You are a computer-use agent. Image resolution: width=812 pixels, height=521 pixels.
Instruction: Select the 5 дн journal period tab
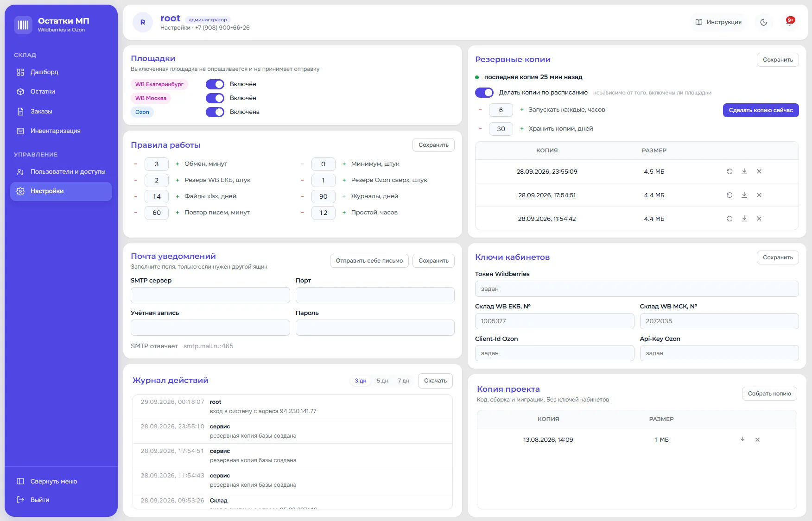[382, 381]
